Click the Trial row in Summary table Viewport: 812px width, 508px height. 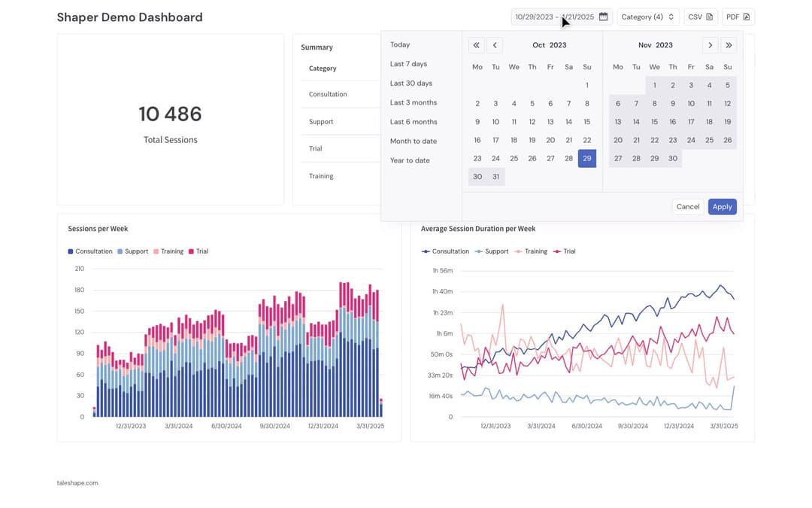[x=341, y=149]
